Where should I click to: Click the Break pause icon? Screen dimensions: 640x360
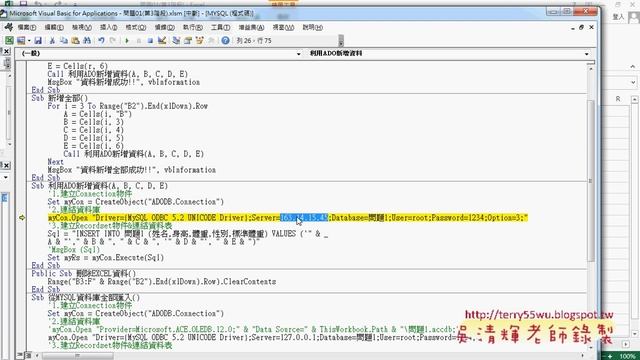(139, 40)
